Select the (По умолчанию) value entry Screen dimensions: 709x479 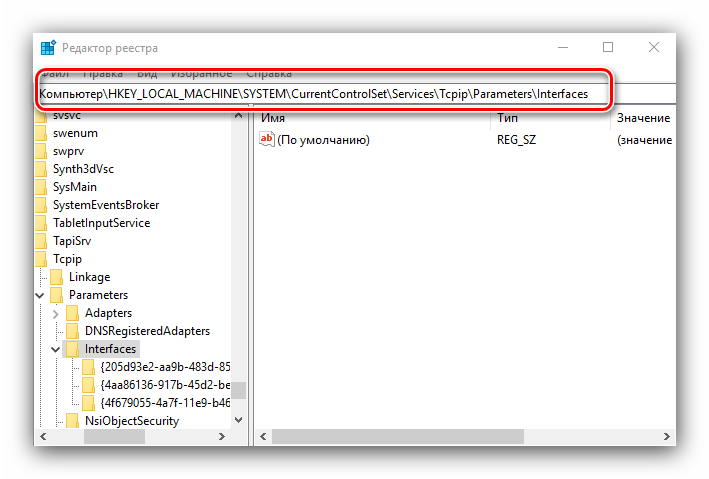tap(324, 140)
